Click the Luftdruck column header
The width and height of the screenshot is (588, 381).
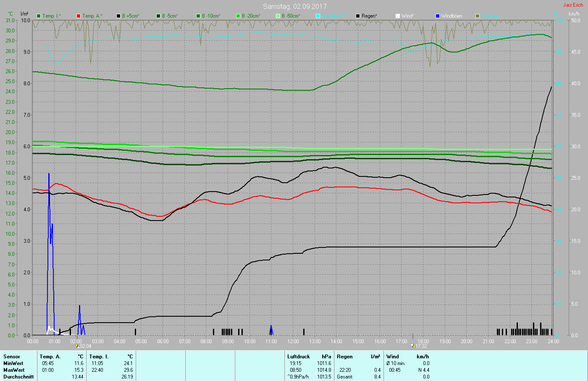click(x=299, y=357)
